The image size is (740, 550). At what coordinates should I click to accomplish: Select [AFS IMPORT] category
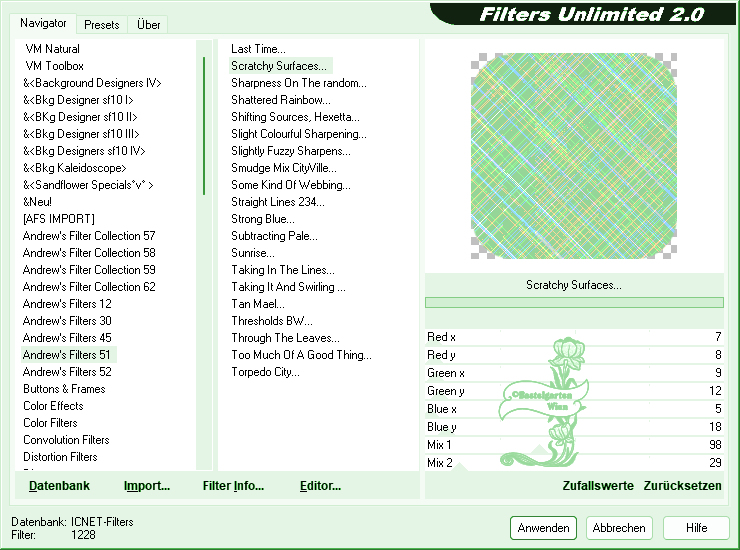click(59, 219)
